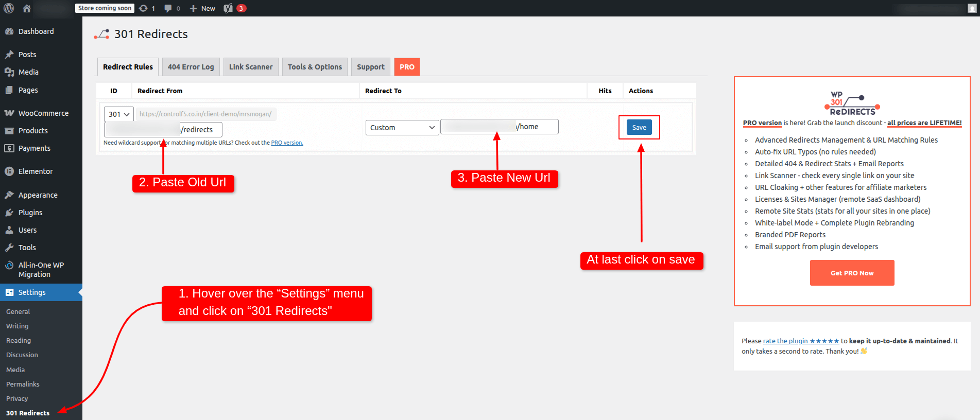This screenshot has height=420, width=980.
Task: Click the plus New icon
Action: point(193,8)
